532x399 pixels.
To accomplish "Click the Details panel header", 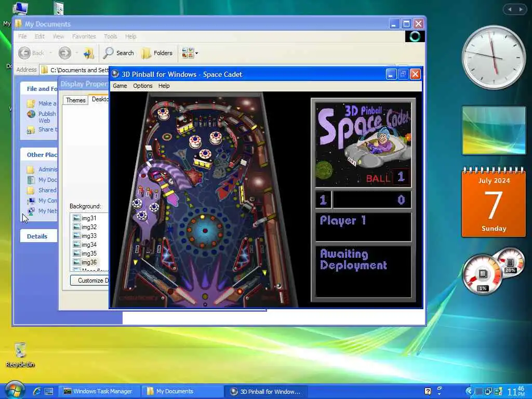I will (38, 236).
